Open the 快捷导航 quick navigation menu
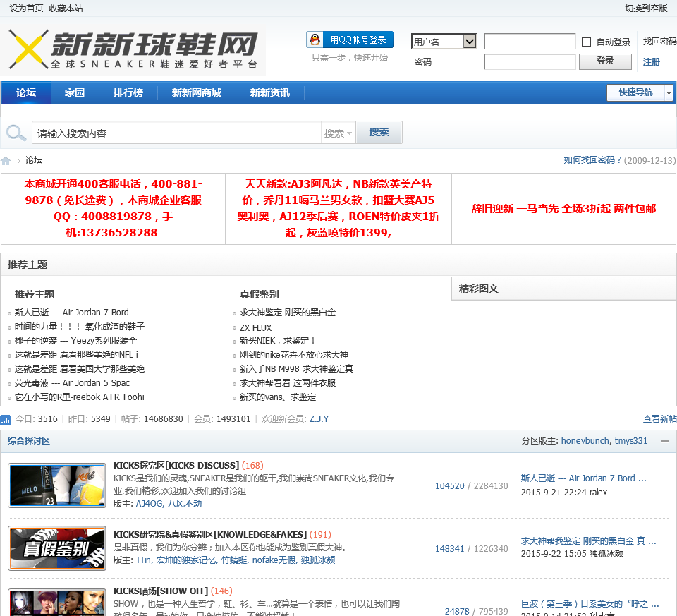Image resolution: width=677 pixels, height=616 pixels. (640, 92)
